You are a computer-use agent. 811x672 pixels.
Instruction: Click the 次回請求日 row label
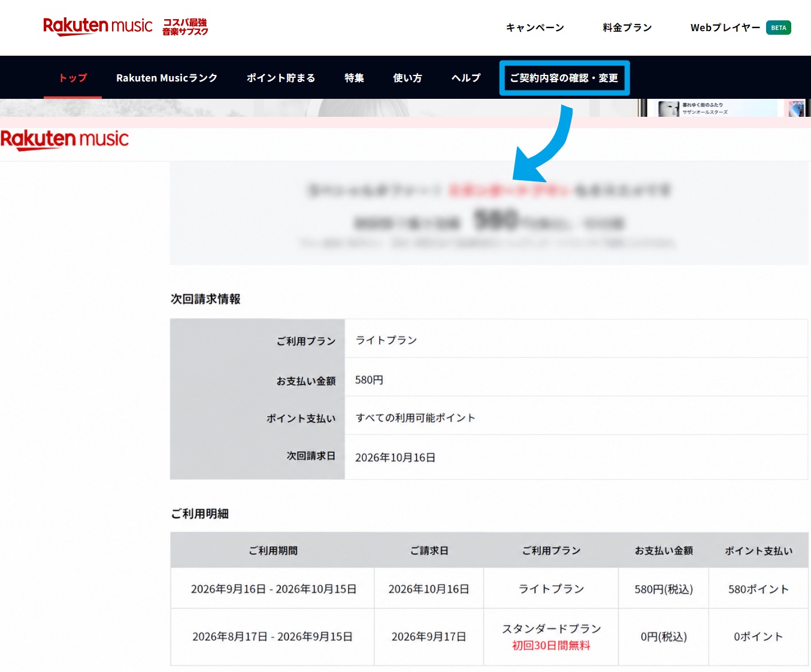click(311, 456)
